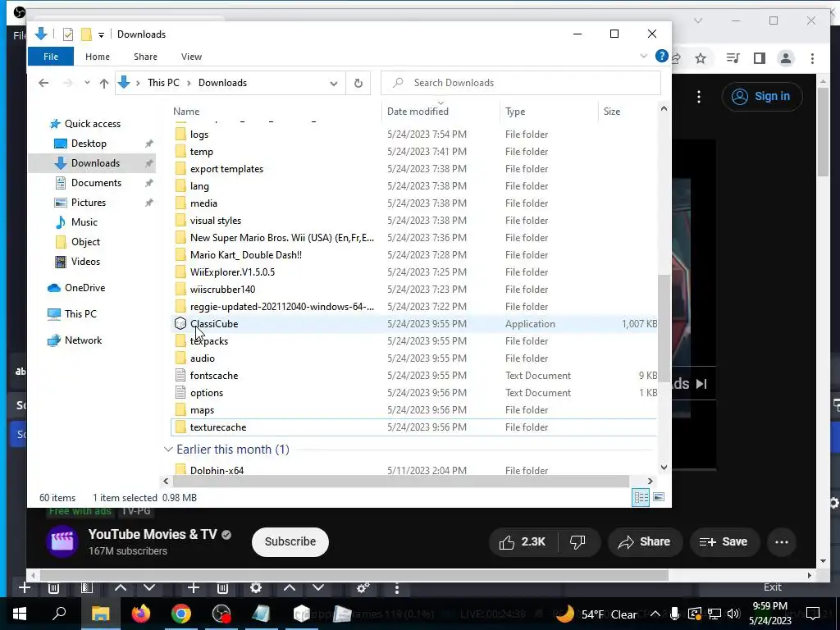
Task: Save the YouTube video to playlist
Action: click(x=724, y=542)
